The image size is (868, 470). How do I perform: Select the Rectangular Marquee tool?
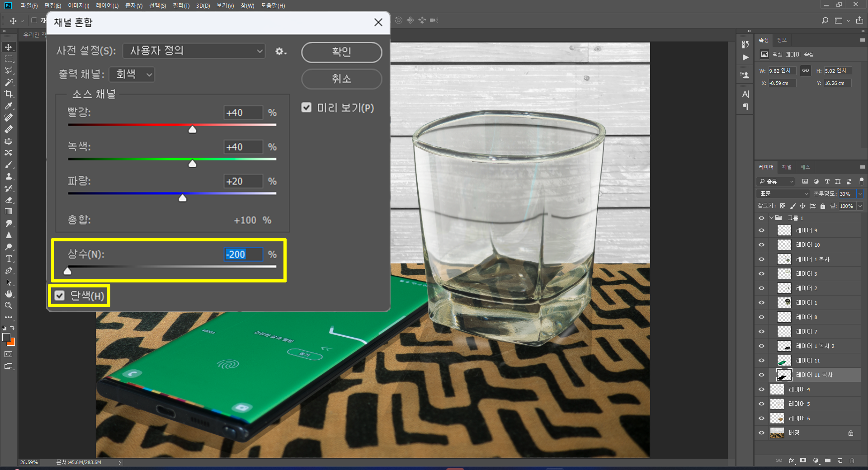tap(9, 59)
